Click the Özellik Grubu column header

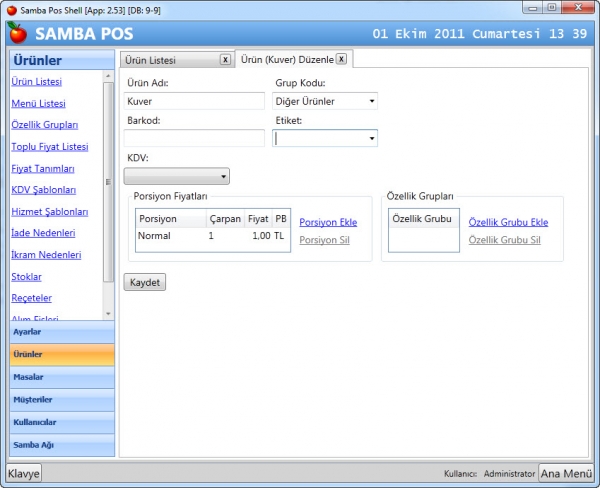coord(424,219)
